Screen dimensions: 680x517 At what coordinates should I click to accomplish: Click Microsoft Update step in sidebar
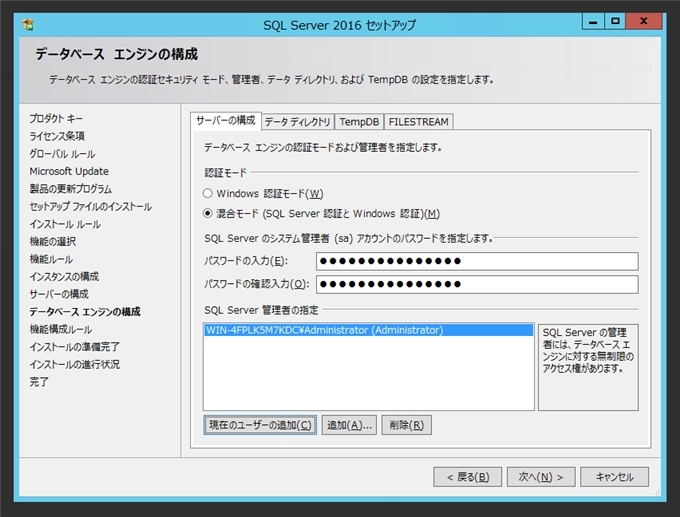click(69, 171)
